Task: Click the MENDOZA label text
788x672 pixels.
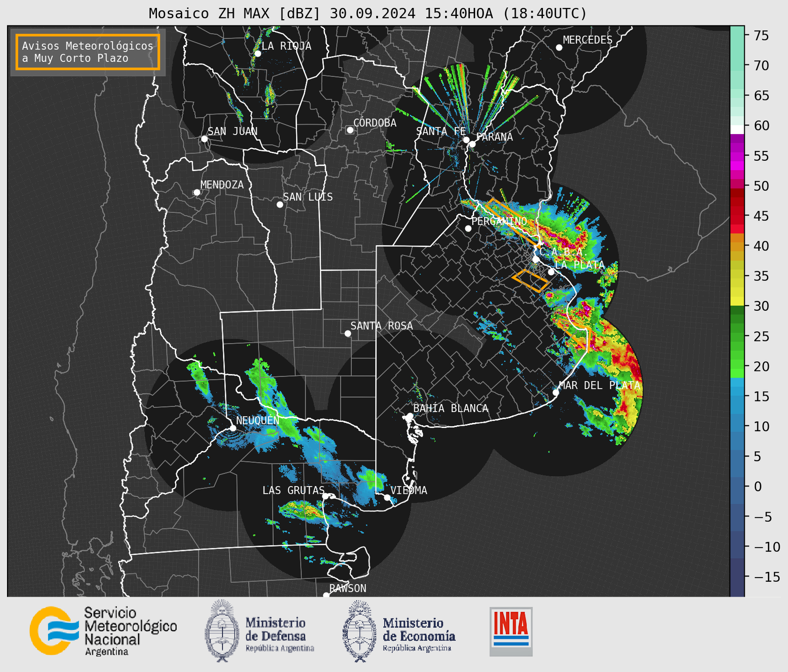Action: point(222,185)
